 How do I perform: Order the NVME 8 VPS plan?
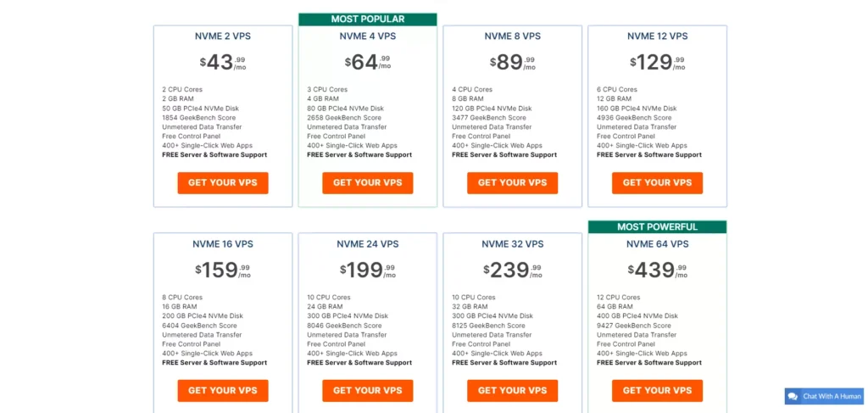tap(513, 182)
